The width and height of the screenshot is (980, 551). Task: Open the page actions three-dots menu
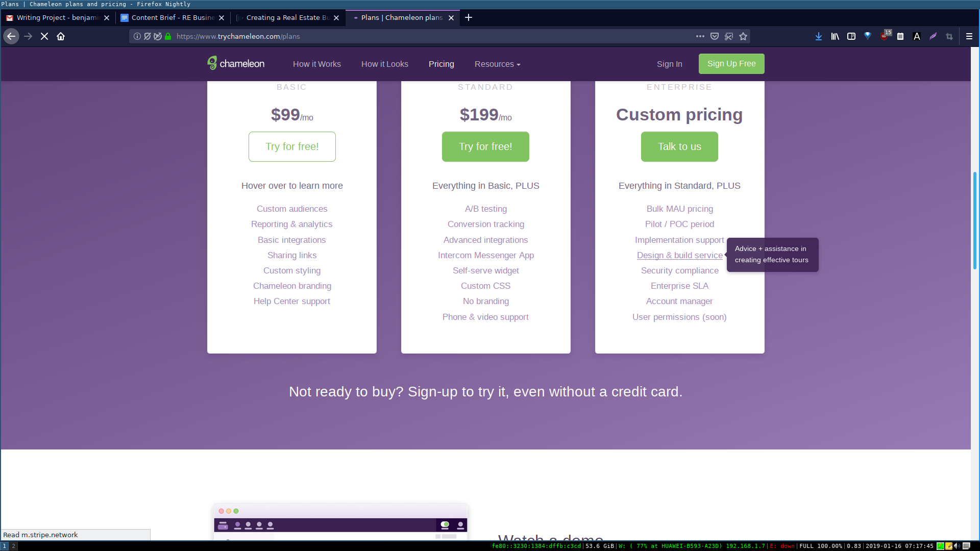(700, 36)
